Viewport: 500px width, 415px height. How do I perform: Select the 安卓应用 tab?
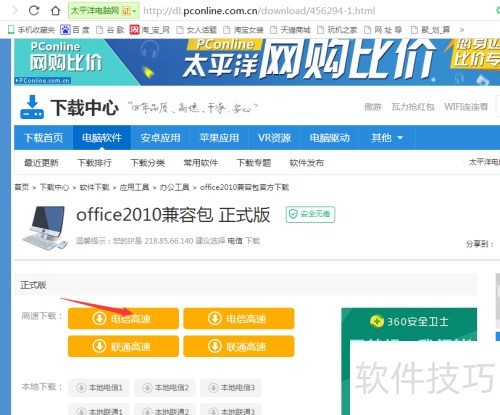160,138
